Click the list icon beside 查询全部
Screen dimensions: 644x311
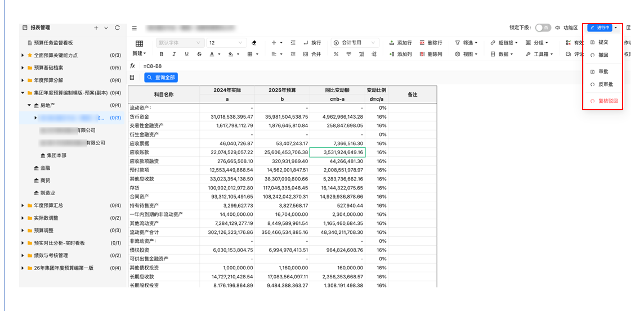(132, 77)
